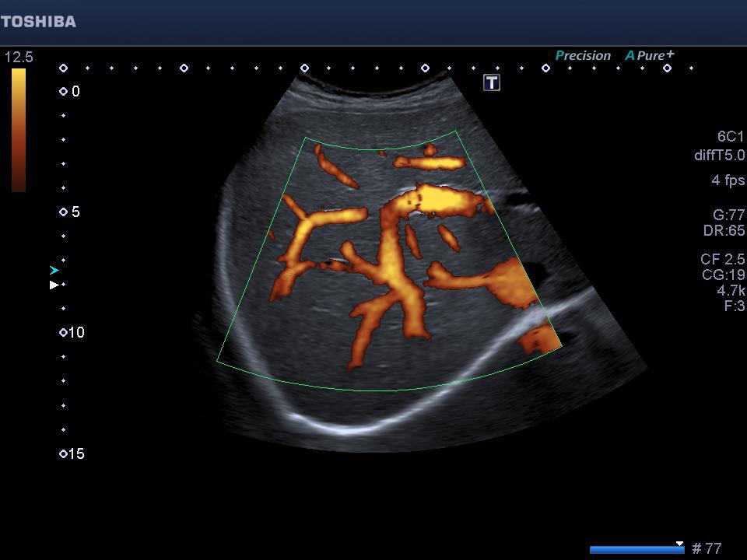Click the # 77 frame number
Viewport: 747px width, 560px height.
707,548
